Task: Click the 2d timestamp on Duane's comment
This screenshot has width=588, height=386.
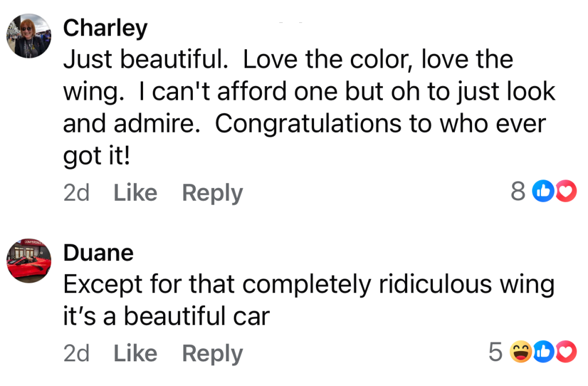Action: tap(76, 353)
